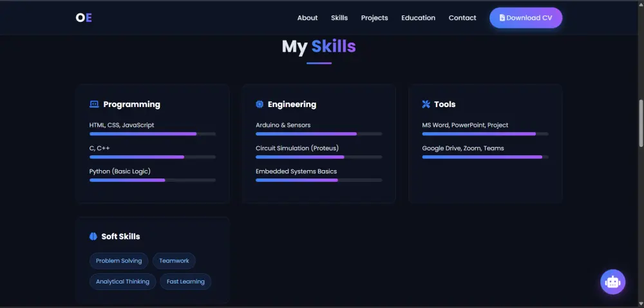Click the Google Drive, Zoom, Teams bar

point(485,157)
